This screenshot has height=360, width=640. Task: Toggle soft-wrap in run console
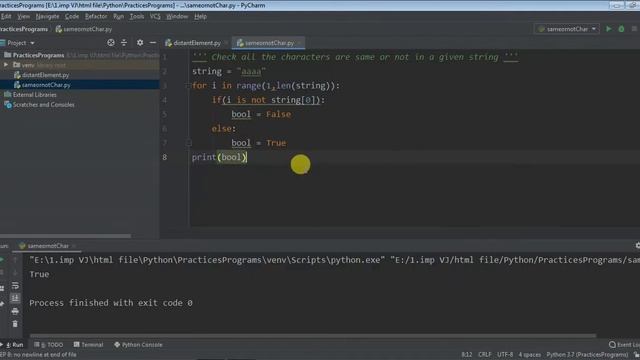click(x=15, y=286)
